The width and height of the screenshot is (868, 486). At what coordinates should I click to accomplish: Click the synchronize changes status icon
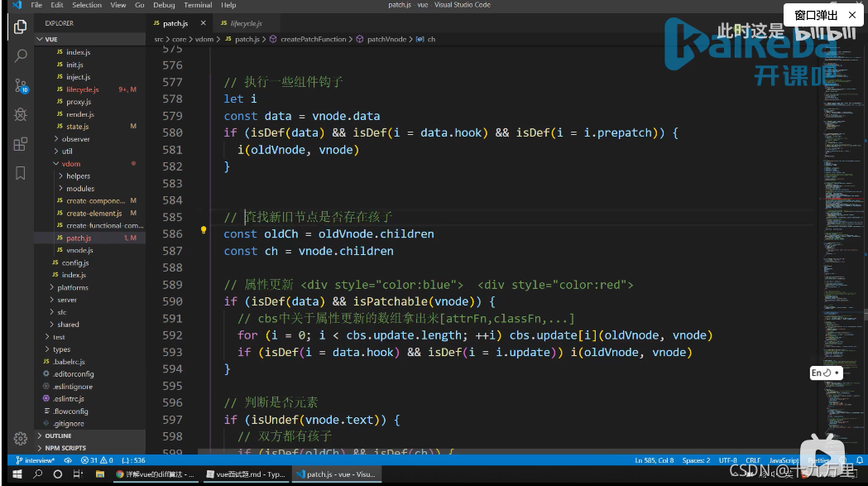[x=68, y=460]
